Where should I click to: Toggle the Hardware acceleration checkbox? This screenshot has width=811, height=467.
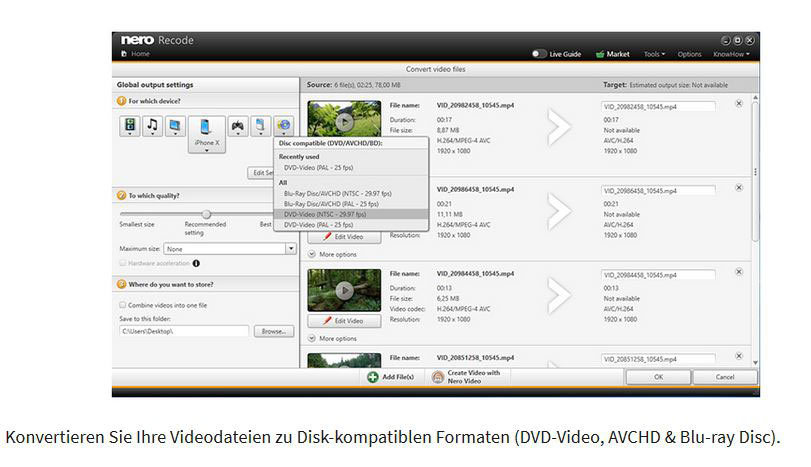[123, 263]
